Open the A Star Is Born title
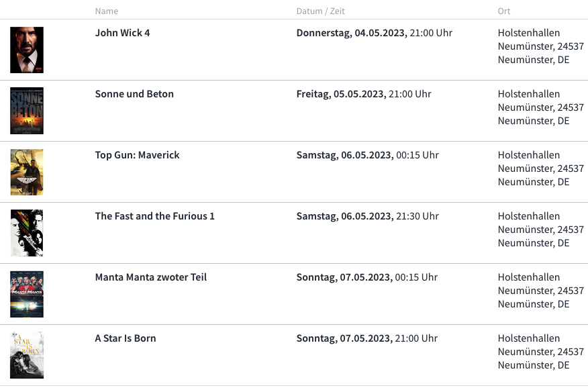Screen dimensions: 588x388 pos(126,338)
